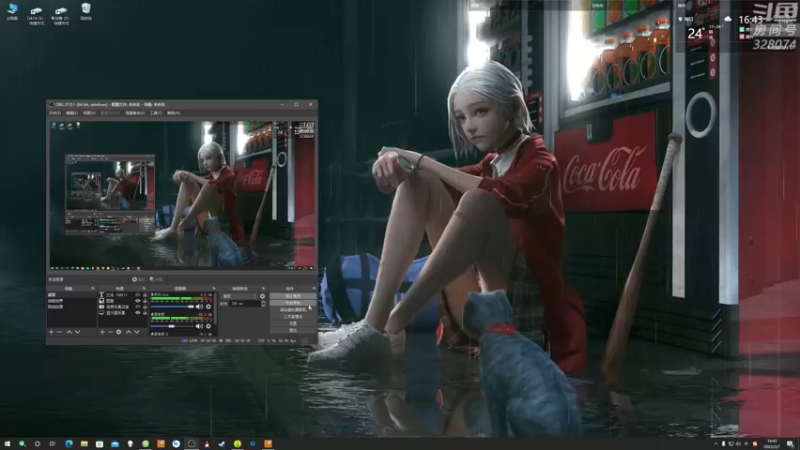Remove selected source with minus icon
Viewport: 800px width, 450px height.
pyautogui.click(x=111, y=332)
